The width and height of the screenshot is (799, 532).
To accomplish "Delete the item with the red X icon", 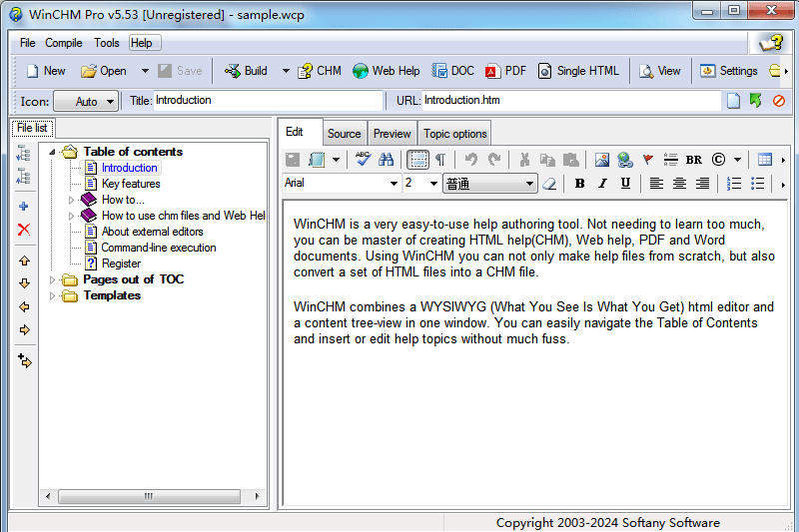I will coord(24,230).
